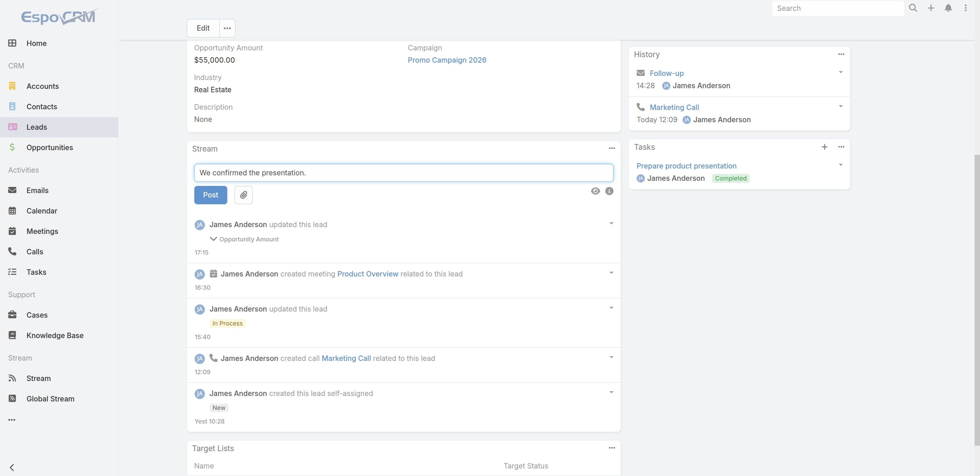Go to Home in the sidebar
980x476 pixels.
coord(59,43)
